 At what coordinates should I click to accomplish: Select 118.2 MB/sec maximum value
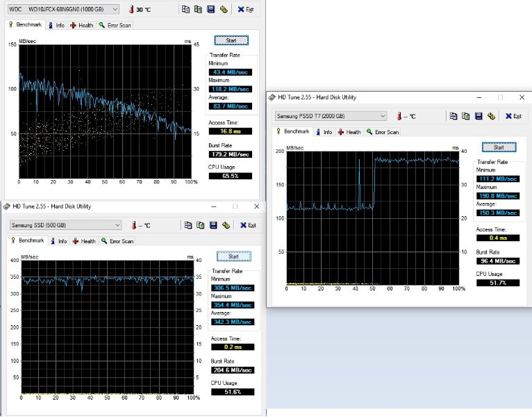[x=231, y=90]
